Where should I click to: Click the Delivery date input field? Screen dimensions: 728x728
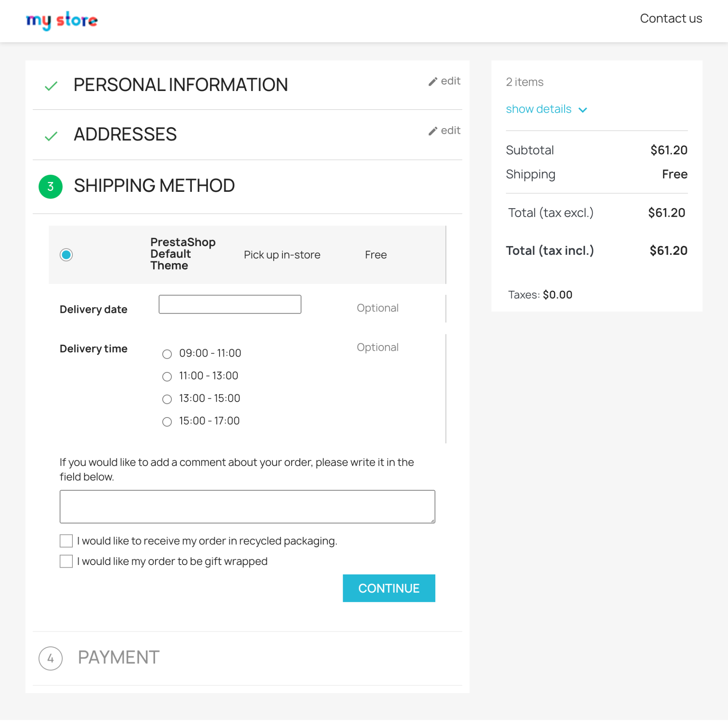coord(230,304)
